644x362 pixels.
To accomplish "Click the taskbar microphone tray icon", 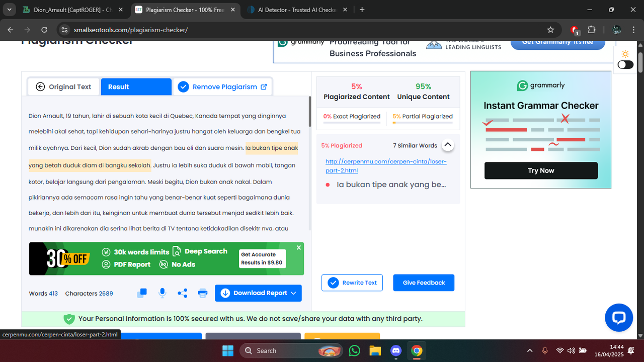I will pos(545,350).
